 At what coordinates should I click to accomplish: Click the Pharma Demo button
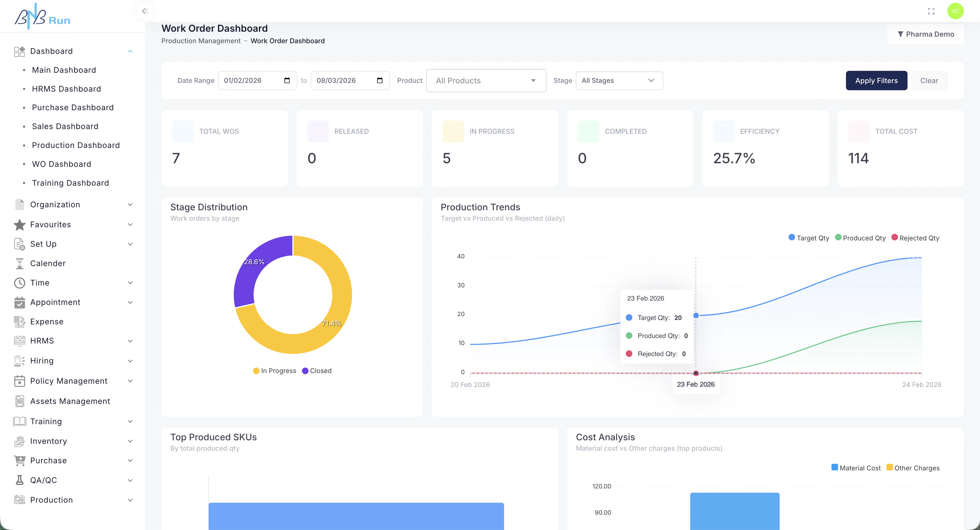point(925,34)
